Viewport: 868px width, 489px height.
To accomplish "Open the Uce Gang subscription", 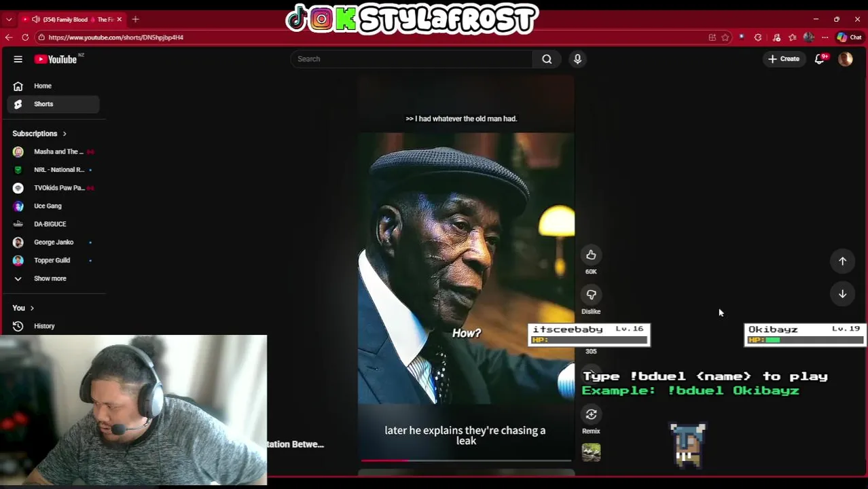I will 54,206.
